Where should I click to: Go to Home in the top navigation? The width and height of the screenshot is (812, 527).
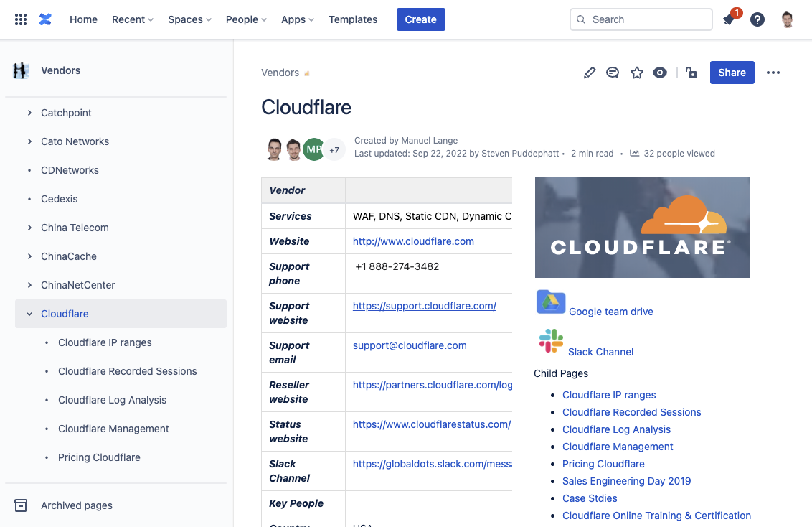pyautogui.click(x=83, y=19)
